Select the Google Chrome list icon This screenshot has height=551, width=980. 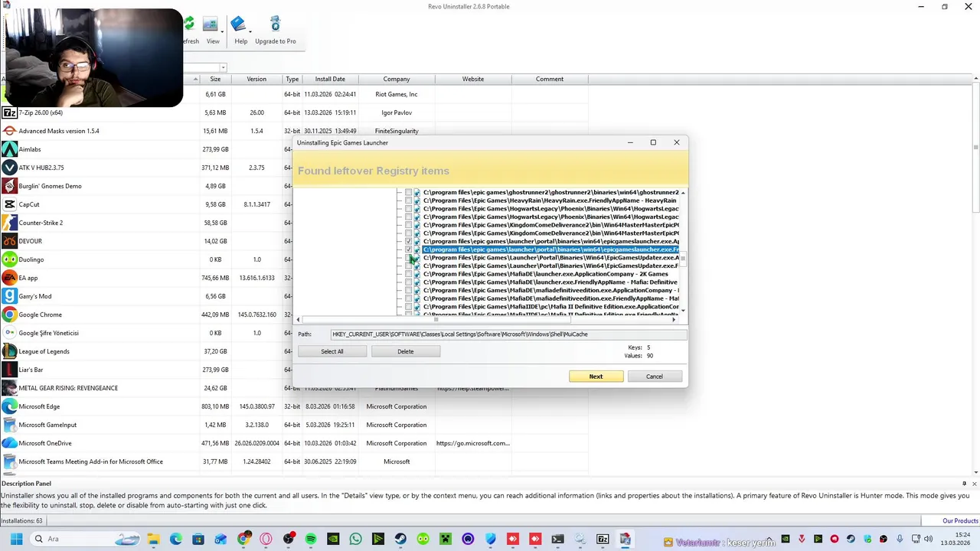[9, 315]
